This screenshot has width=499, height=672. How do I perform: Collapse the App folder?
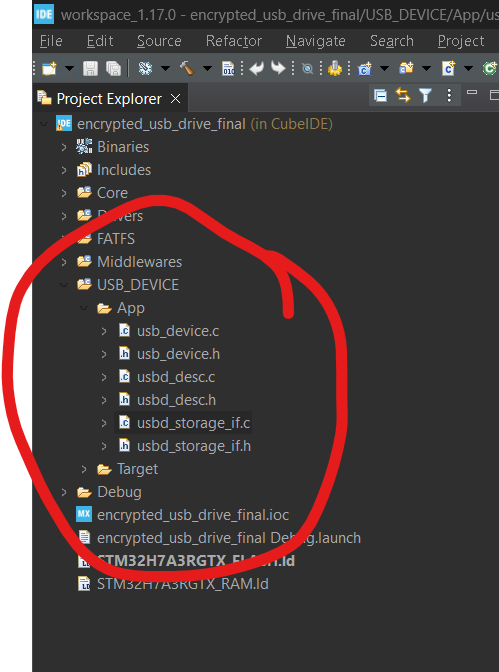coord(84,308)
